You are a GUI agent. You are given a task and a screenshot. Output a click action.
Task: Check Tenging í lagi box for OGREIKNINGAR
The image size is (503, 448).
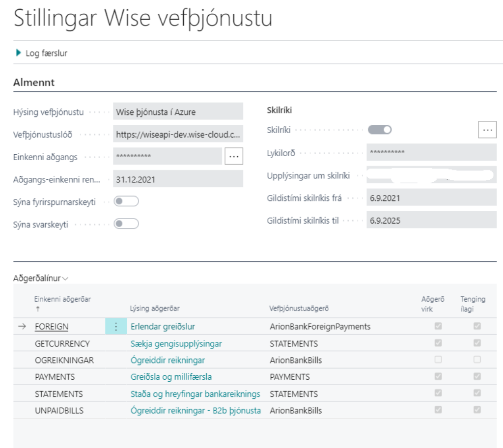pos(476,360)
